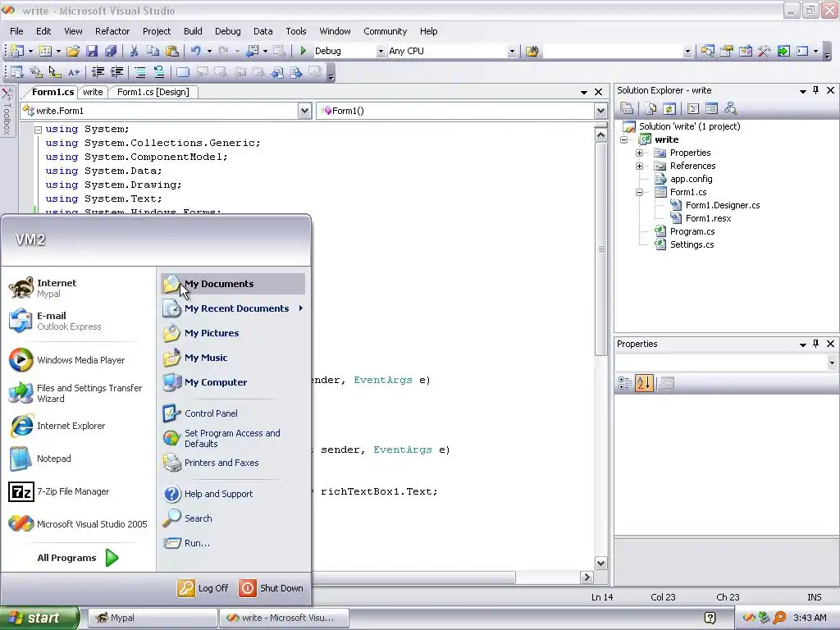Collapse the using directives outlining box
The width and height of the screenshot is (840, 630).
tap(38, 129)
